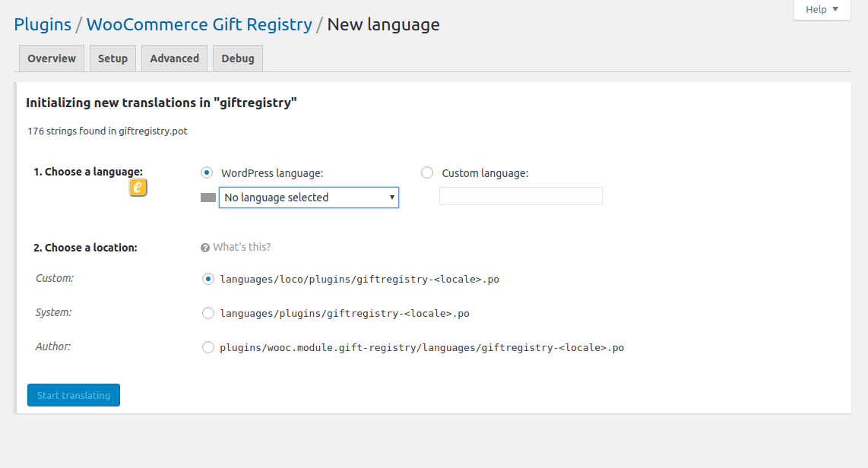Open the WooCommerce Gift Registry breadcrumb link
868x468 pixels.
[x=199, y=24]
